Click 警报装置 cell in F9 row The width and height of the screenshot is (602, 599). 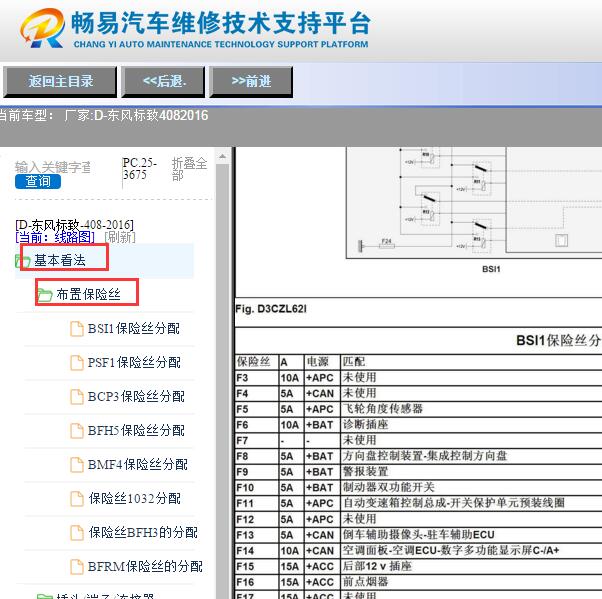tap(366, 472)
